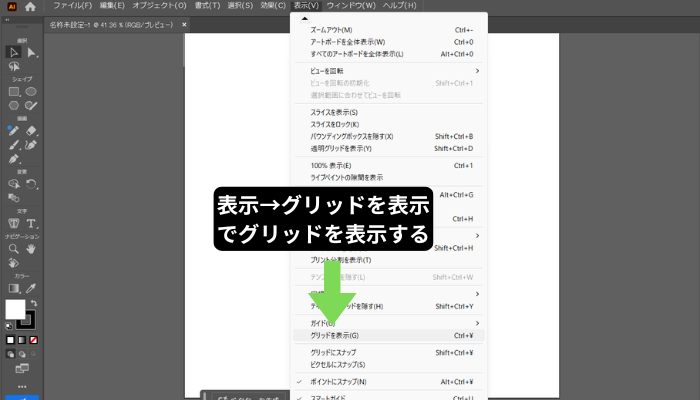Choose スライスをロック(K) menu item

pyautogui.click(x=388, y=125)
